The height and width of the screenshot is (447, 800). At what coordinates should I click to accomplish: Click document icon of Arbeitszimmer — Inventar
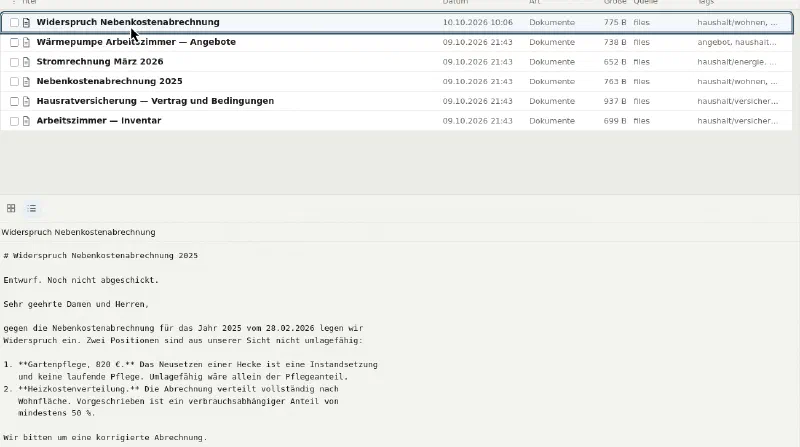pos(27,121)
